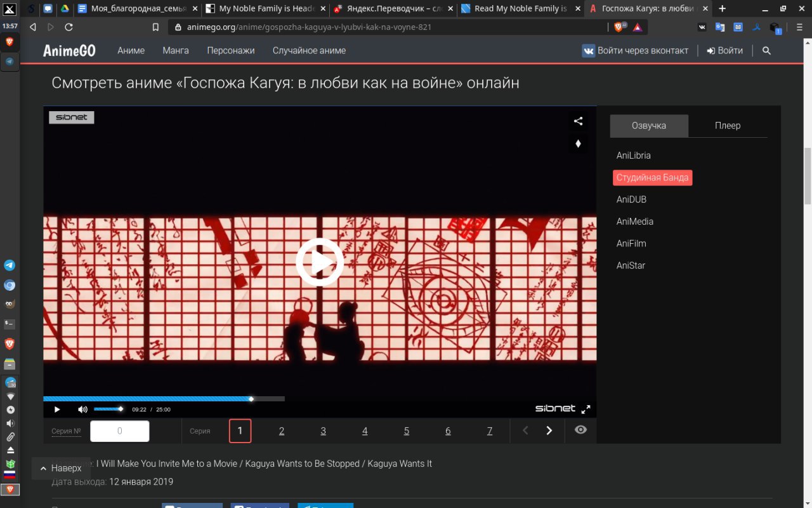Select AniStar voice-over
The width and height of the screenshot is (812, 508).
pos(631,265)
